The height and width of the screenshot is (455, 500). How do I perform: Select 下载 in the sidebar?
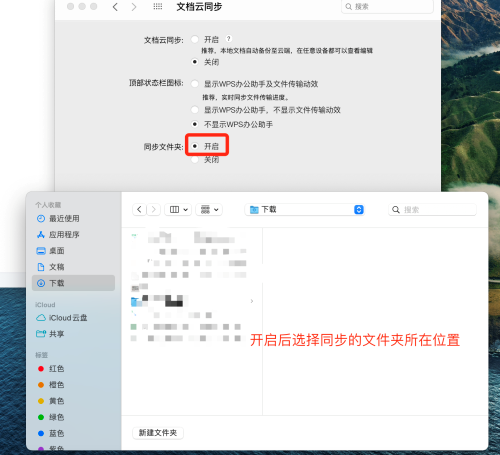[73, 283]
